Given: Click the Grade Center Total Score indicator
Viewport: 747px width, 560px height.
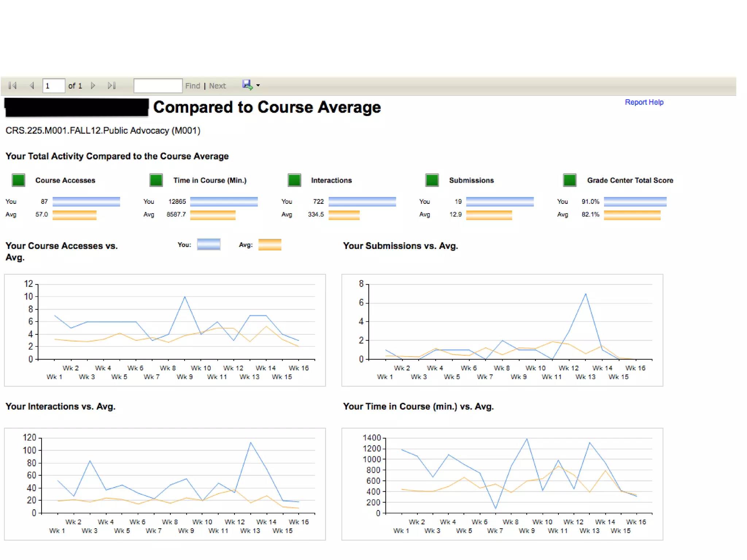Looking at the screenshot, I should tap(569, 180).
